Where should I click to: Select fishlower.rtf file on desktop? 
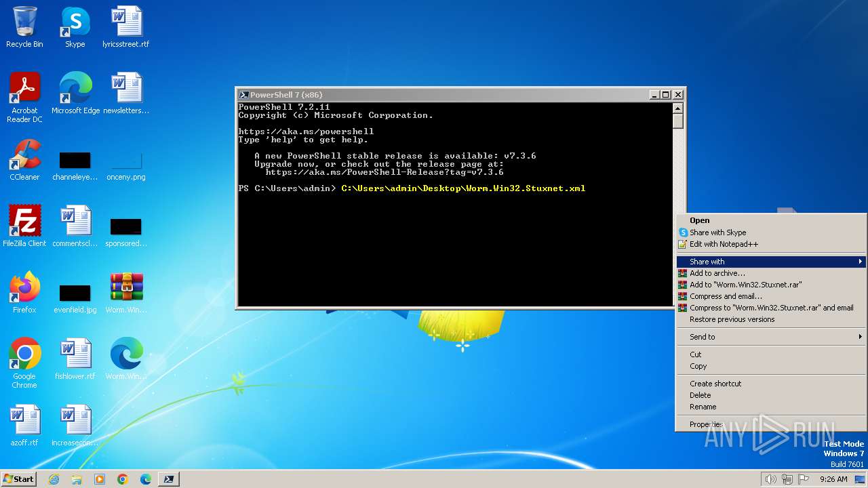tap(75, 359)
